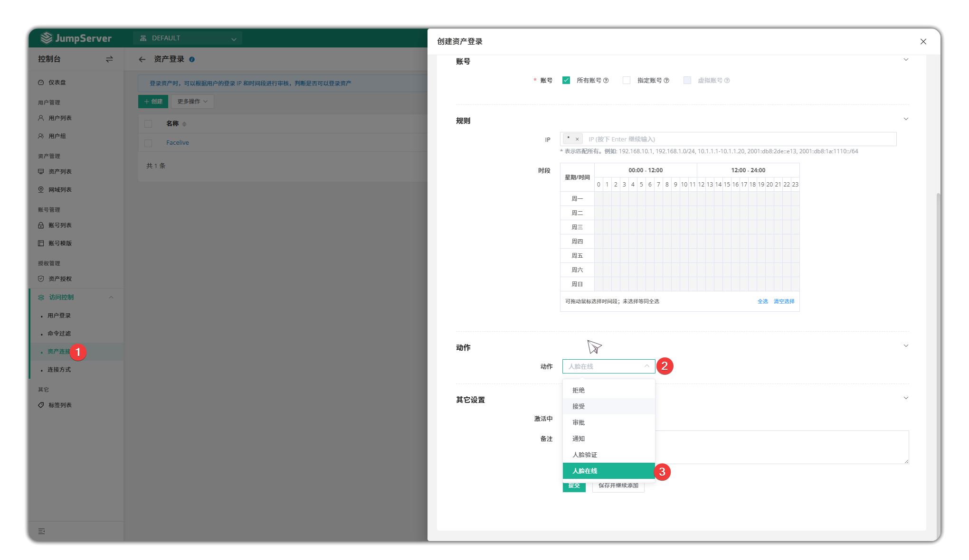Collapse the sidebar with the bottom menu icon
Viewport: 969px width, 560px height.
[42, 531]
